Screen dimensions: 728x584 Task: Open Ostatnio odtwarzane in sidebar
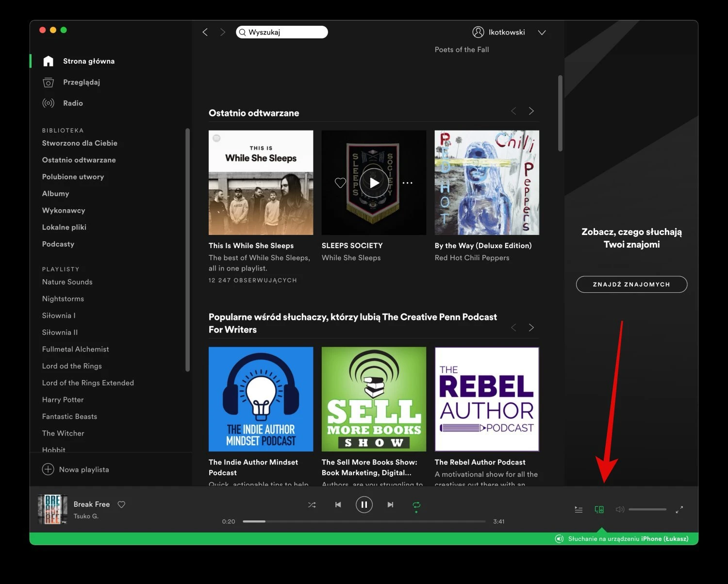point(79,160)
